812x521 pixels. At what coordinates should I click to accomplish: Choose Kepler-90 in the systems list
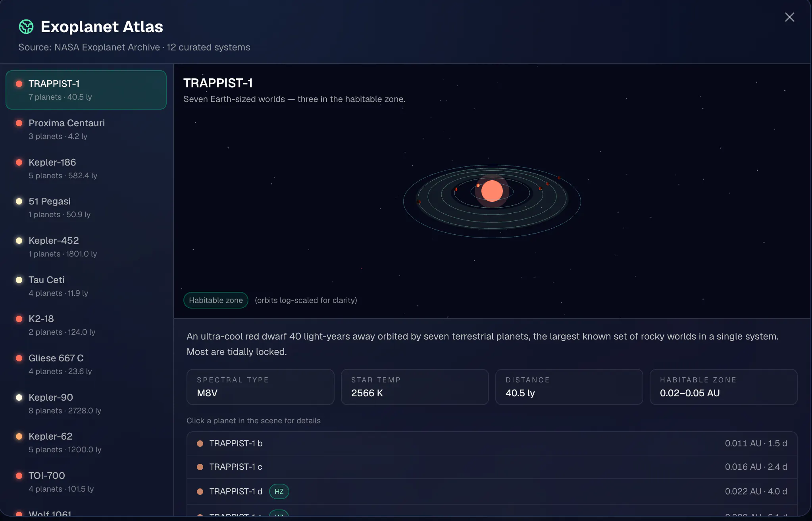point(86,403)
